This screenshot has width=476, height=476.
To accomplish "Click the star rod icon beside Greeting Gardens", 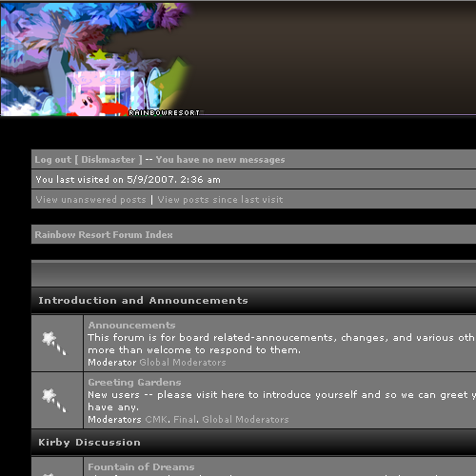I will pyautogui.click(x=54, y=400).
